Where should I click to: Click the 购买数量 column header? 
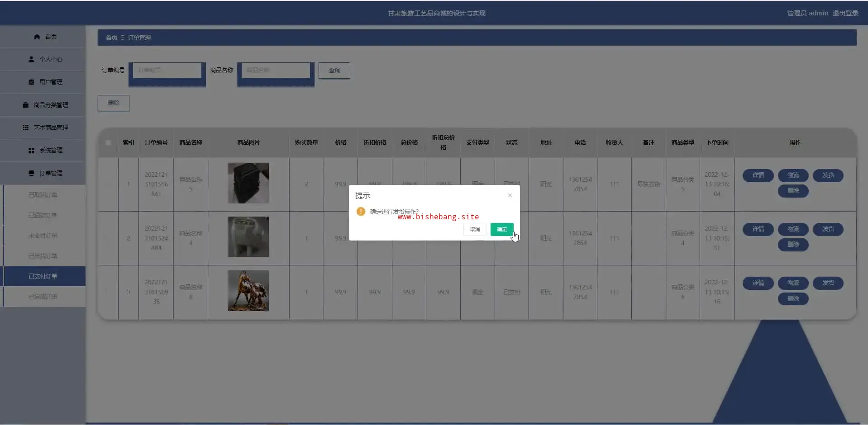(306, 142)
